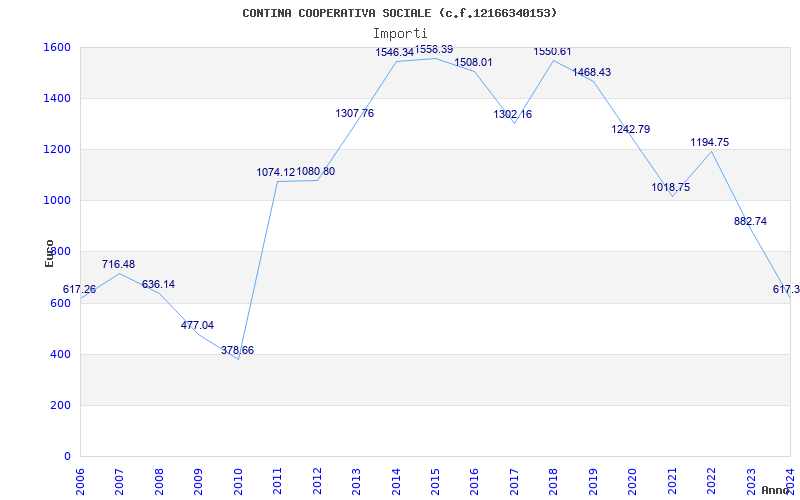Select the 1550.61 data label

[x=553, y=52]
